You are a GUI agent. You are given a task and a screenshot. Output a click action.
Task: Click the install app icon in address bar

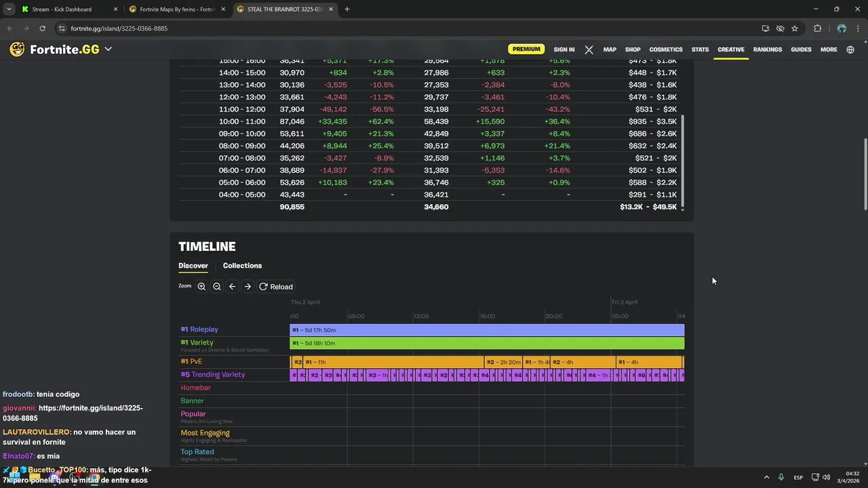click(x=766, y=28)
